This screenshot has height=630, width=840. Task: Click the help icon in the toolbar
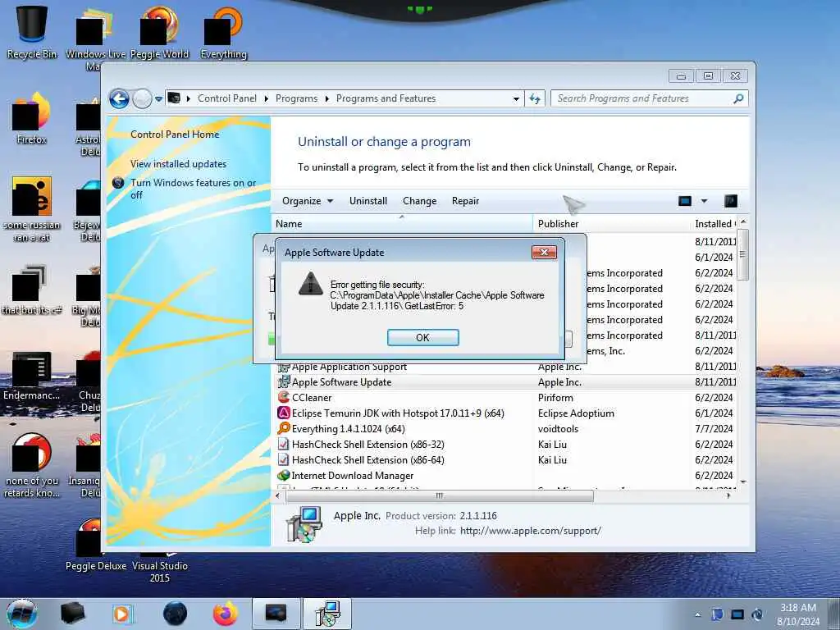tap(731, 201)
